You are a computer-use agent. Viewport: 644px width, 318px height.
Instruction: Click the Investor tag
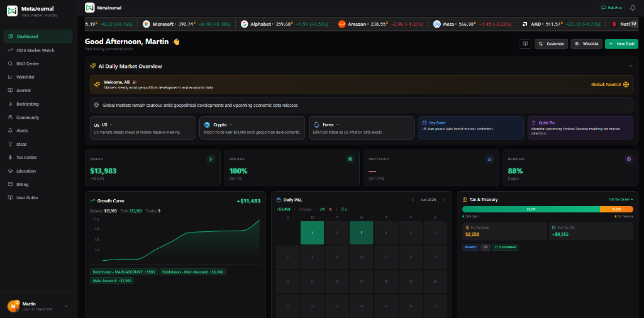coord(470,248)
